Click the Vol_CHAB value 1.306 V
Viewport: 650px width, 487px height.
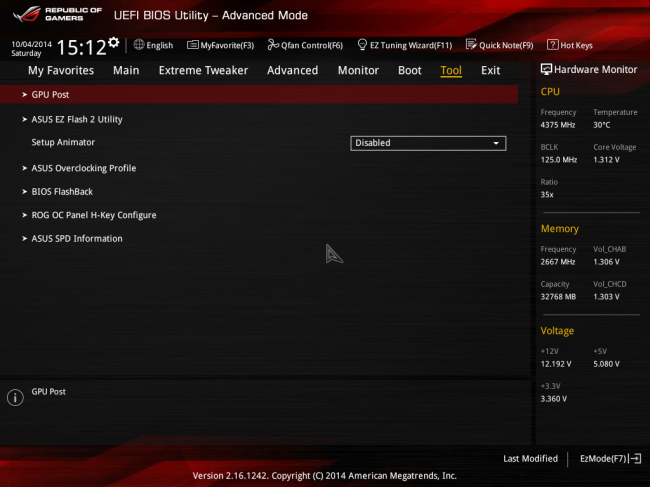point(606,262)
